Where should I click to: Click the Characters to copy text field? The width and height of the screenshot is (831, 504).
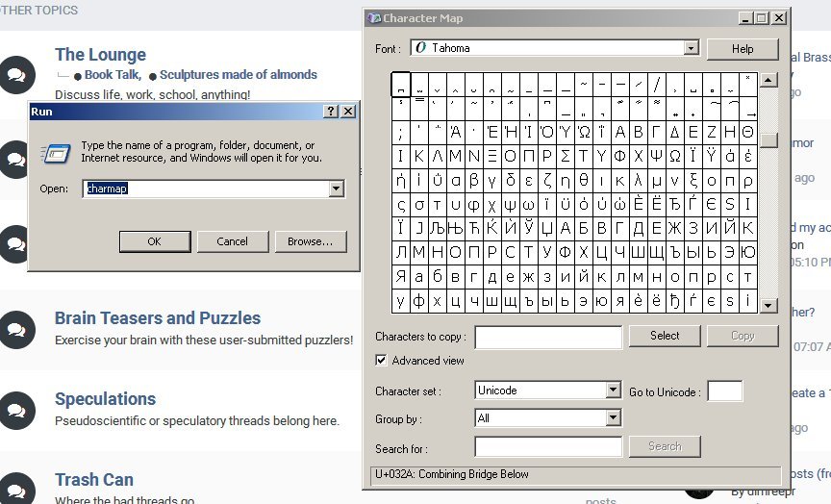click(548, 337)
